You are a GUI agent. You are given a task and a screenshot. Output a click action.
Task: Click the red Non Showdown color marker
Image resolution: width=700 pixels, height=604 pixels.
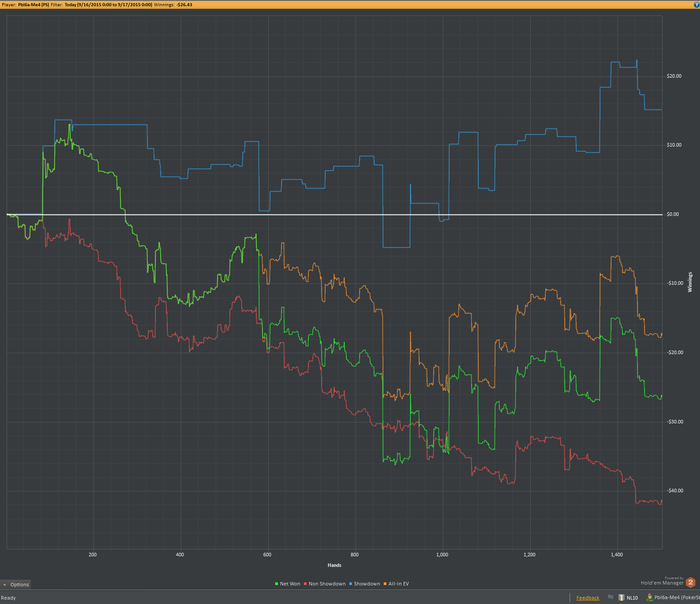point(305,584)
